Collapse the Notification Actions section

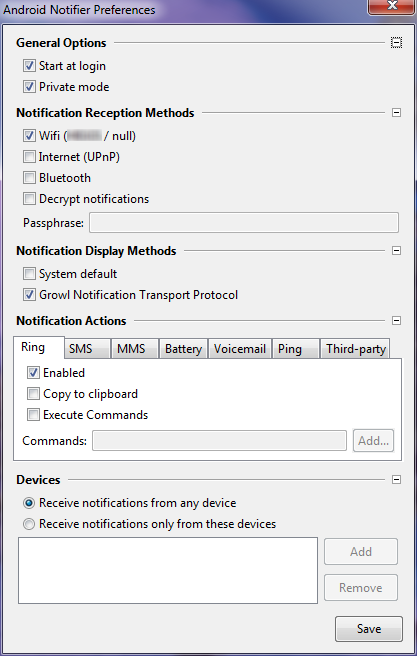(397, 320)
